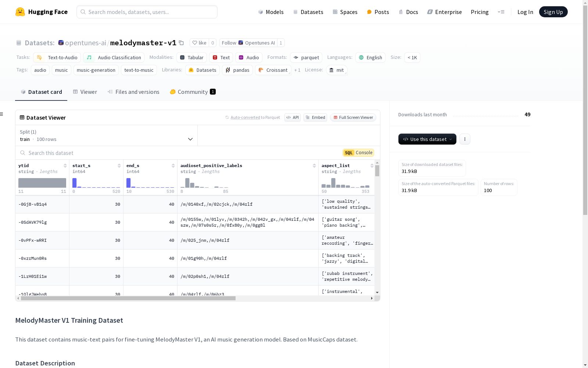Click the Datasets database icon in breadcrumb

19,43
